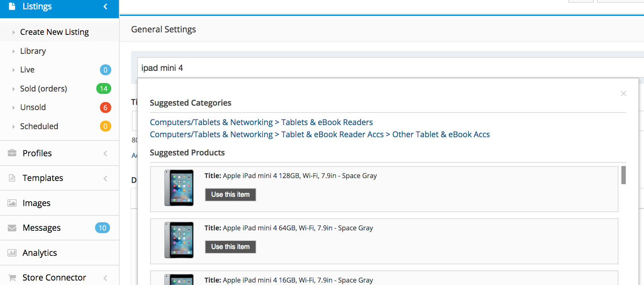Click the orange Scheduled badge 0
The width and height of the screenshot is (644, 285).
105,126
